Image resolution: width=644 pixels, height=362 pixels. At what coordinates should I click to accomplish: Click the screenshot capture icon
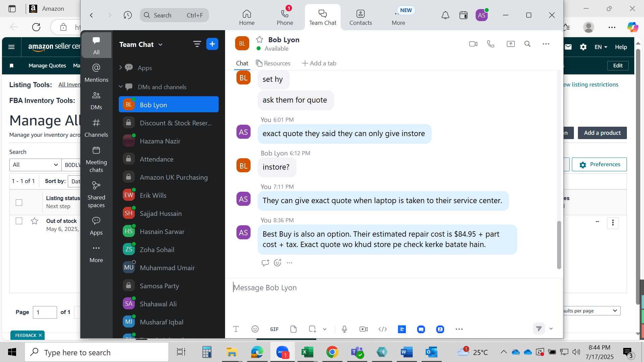(312, 329)
